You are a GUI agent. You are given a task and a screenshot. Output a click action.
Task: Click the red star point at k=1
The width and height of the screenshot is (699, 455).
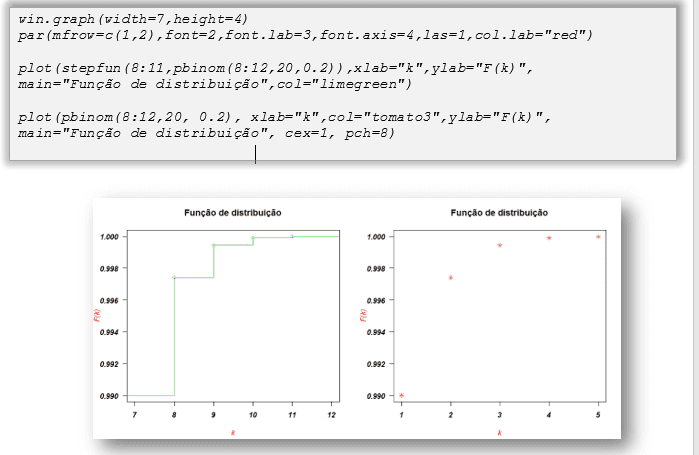(402, 396)
